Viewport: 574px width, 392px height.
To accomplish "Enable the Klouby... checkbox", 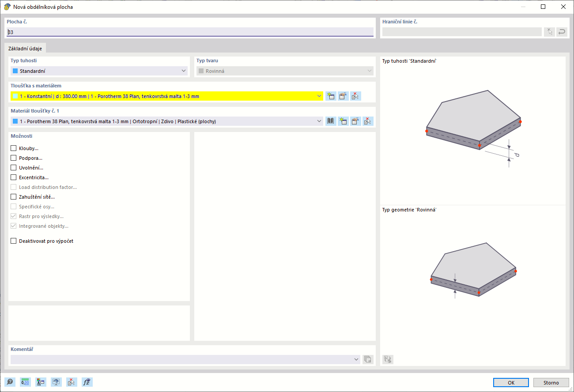I will (14, 148).
